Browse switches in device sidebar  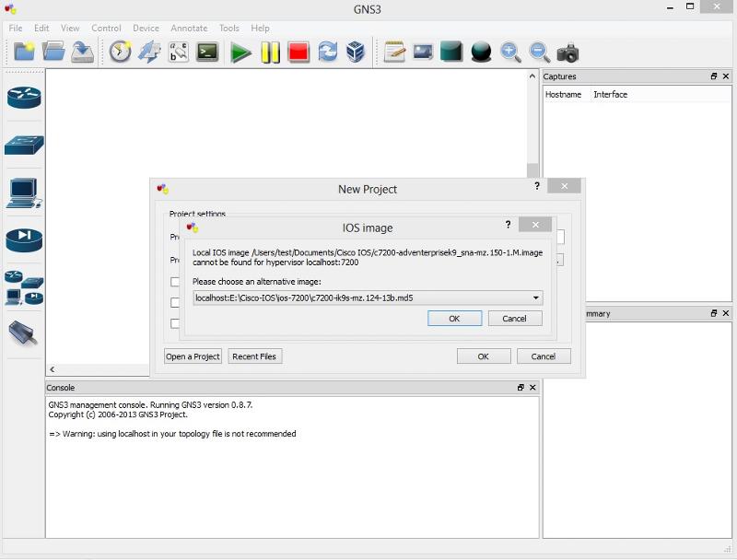pyautogui.click(x=24, y=146)
